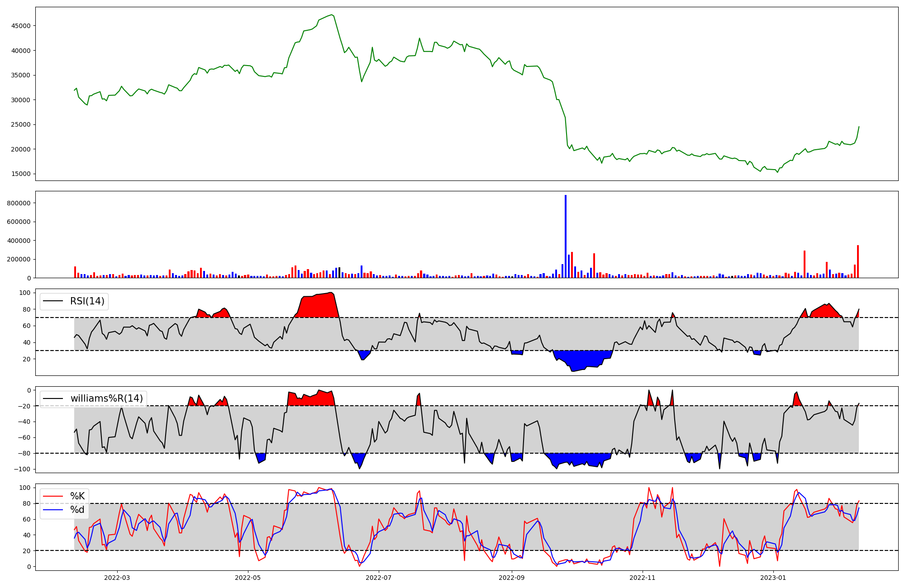Click the williams%R(14) legend label

pos(106,398)
